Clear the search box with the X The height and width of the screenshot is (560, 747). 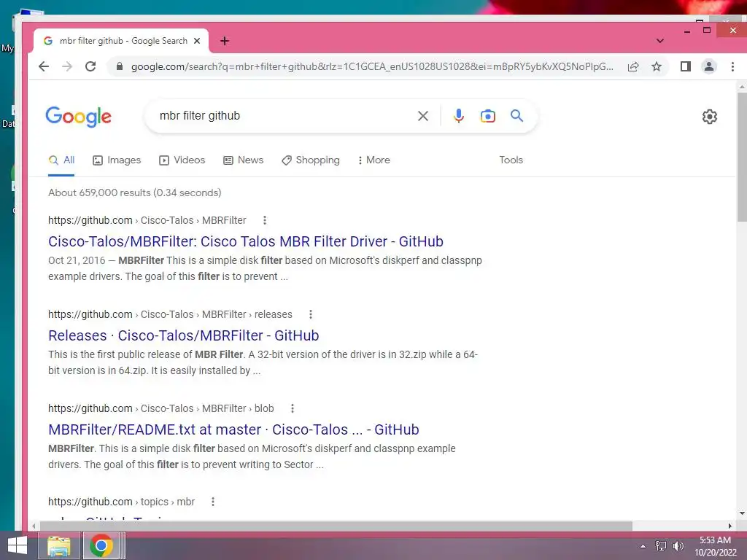click(423, 116)
